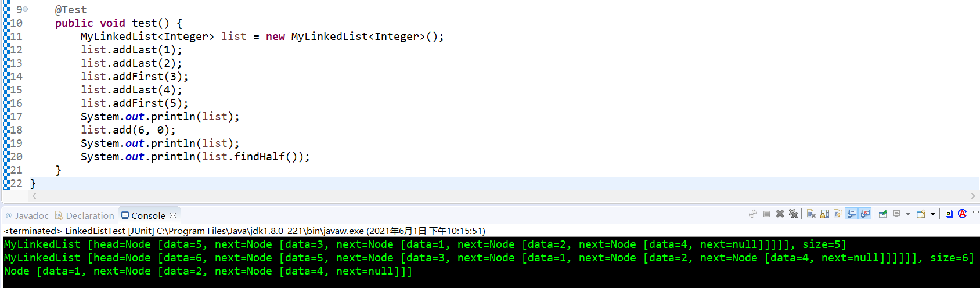
Task: Click line number 17 in the gutter
Action: click(x=16, y=117)
